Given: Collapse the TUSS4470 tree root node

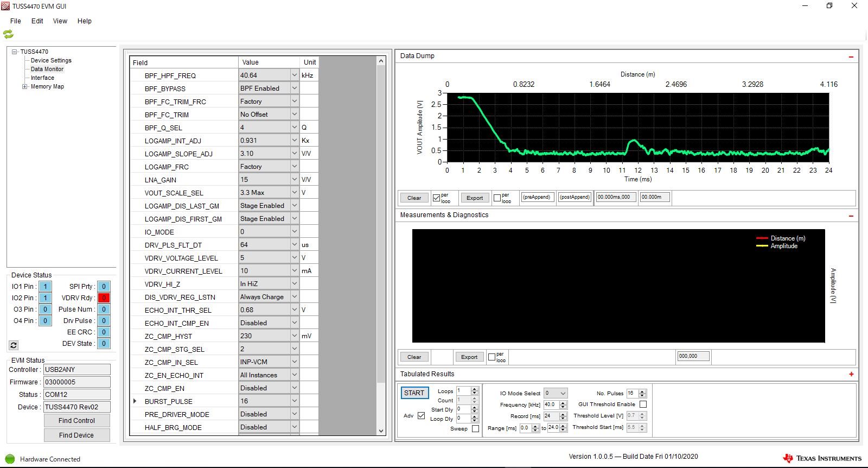Looking at the screenshot, I should pyautogui.click(x=15, y=52).
